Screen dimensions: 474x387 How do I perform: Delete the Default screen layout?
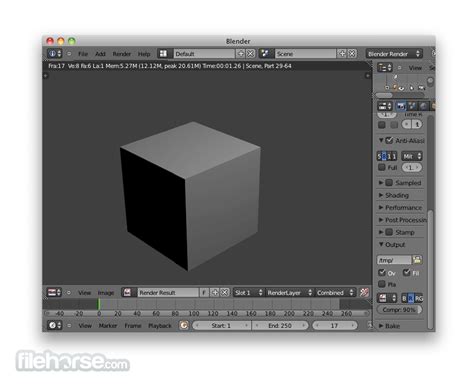coord(250,54)
